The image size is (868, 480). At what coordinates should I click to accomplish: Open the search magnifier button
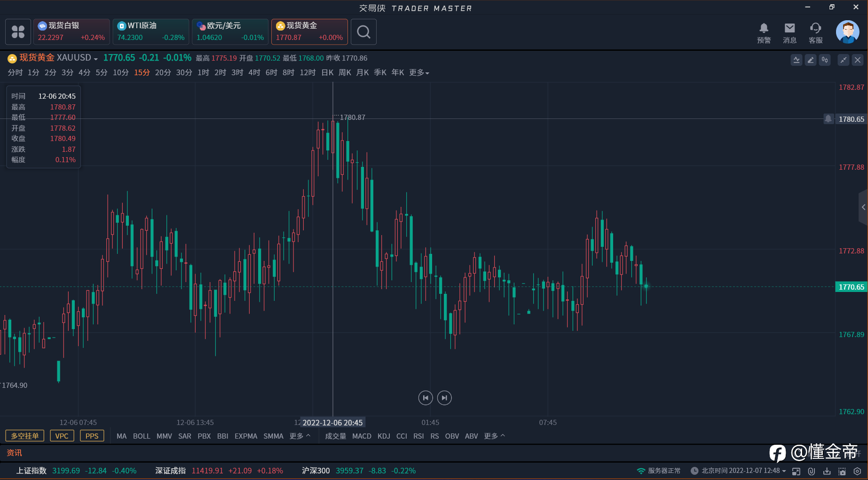(x=363, y=32)
